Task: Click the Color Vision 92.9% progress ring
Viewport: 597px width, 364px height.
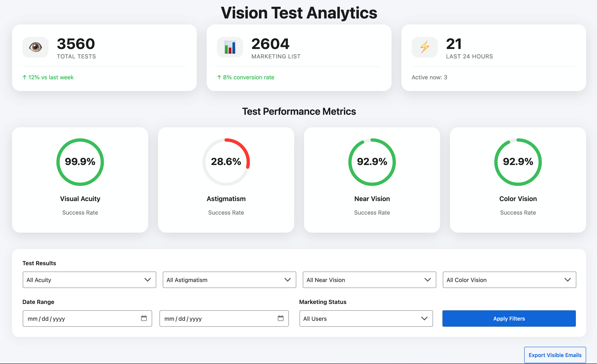Action: 518,162
